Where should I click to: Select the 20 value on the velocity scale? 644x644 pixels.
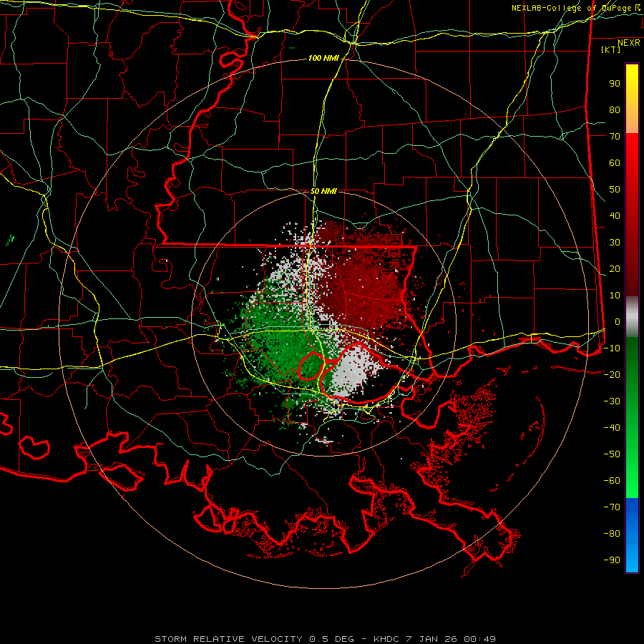(x=615, y=268)
